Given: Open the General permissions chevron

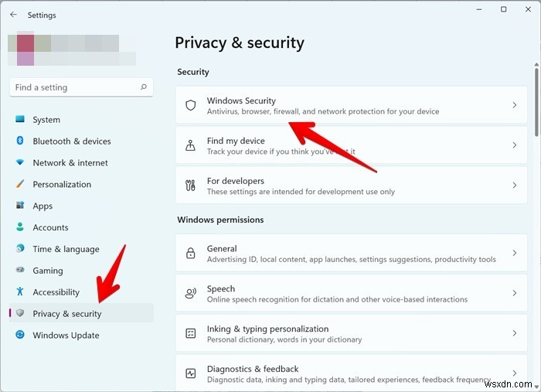Looking at the screenshot, I should click(515, 254).
